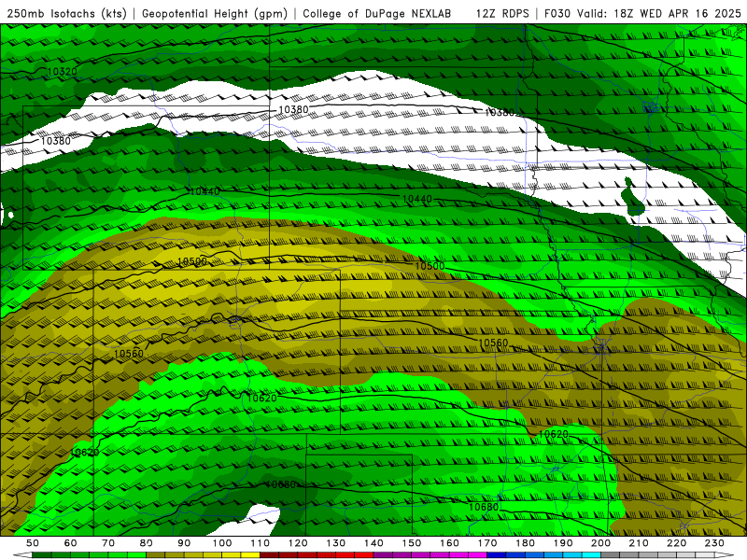
Task: Select the 70 colorbar tick label
Action: pos(108,543)
